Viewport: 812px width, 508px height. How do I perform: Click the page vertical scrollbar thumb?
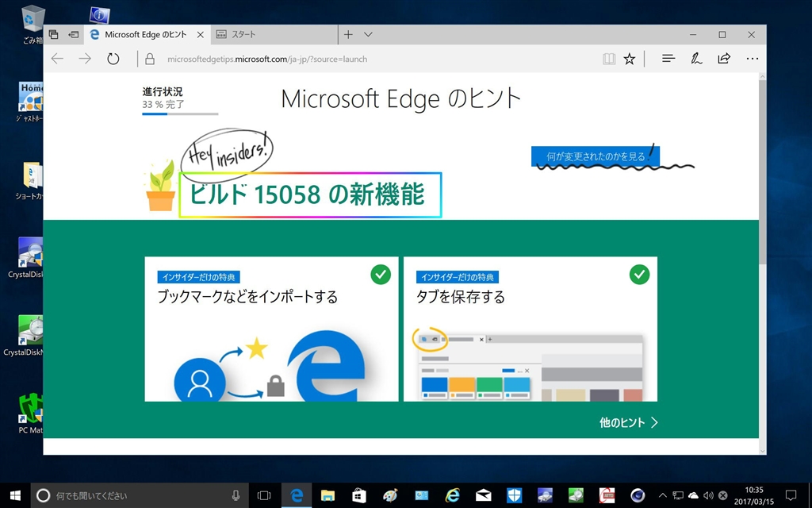point(762,172)
